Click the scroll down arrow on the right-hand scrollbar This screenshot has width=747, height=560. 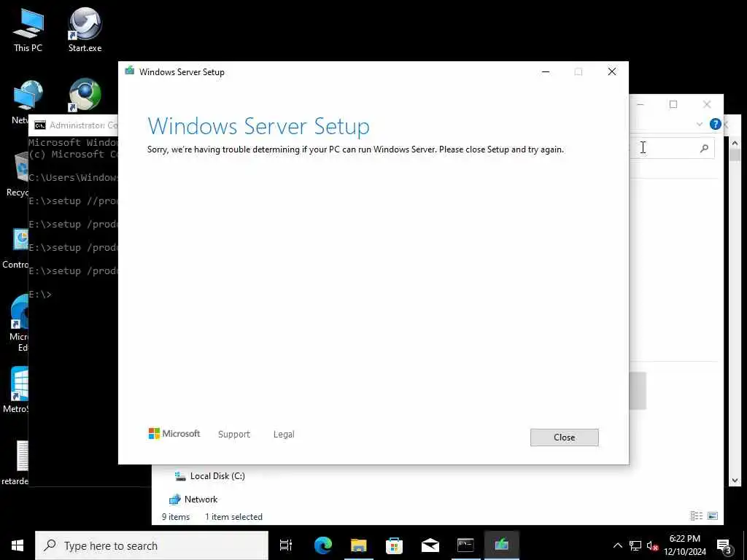735,481
